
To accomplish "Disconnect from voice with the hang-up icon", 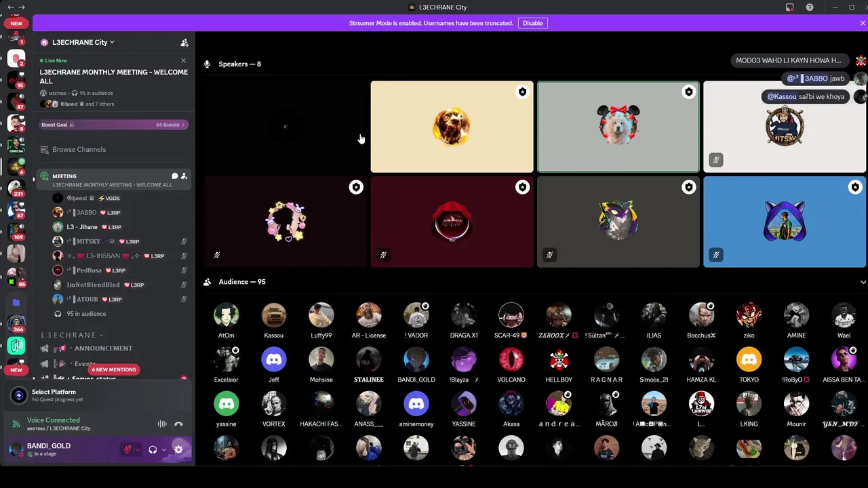I will pyautogui.click(x=178, y=424).
